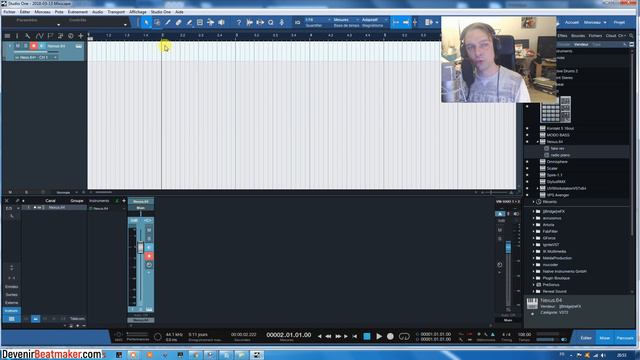This screenshot has width=640, height=360.
Task: Click the Play button in transport
Action: 379,336
